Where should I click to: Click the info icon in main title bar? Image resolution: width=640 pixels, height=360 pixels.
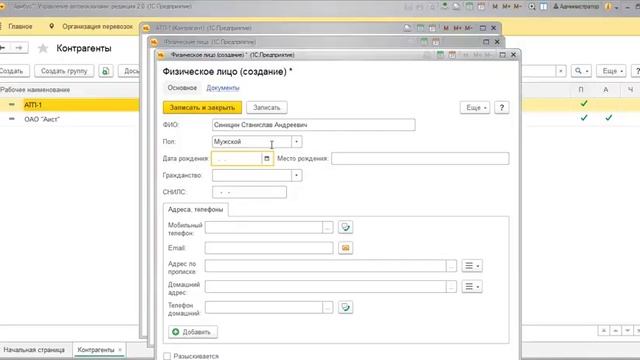coord(609,7)
